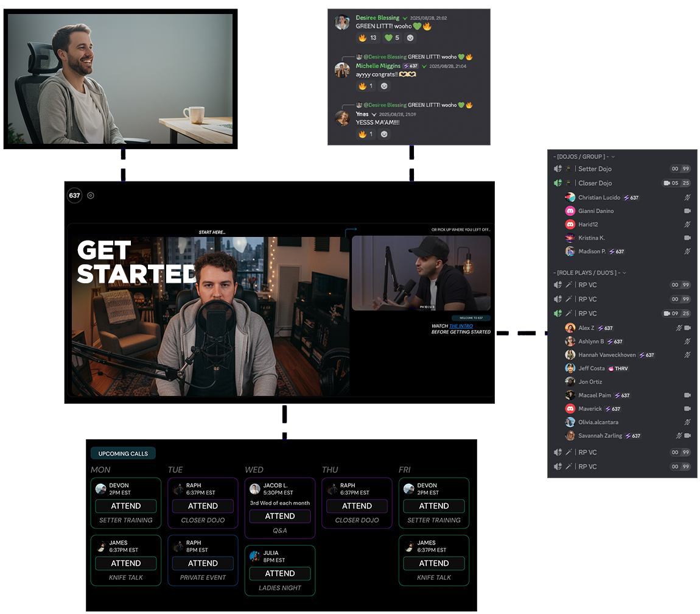This screenshot has width=700, height=614.
Task: Open 'The Intro' link
Action: [461, 326]
